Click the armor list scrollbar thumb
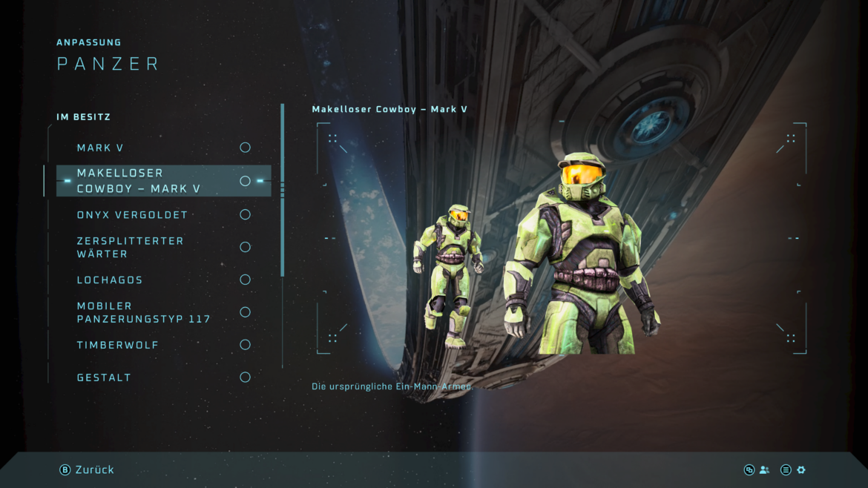 click(283, 190)
